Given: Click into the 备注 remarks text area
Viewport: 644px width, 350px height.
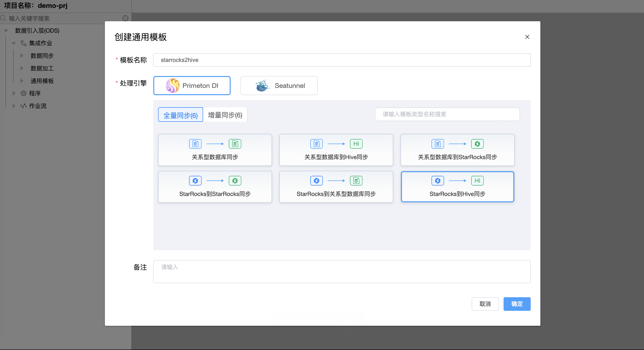Looking at the screenshot, I should tap(341, 271).
